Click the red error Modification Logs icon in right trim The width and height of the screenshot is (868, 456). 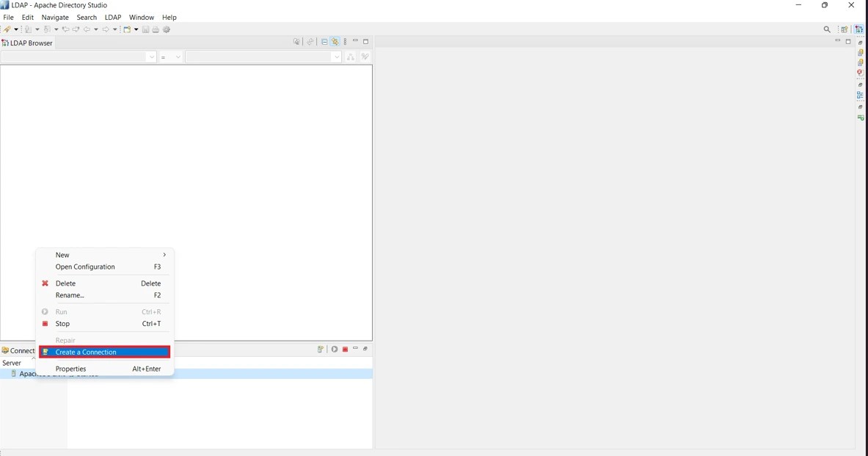[x=860, y=73]
